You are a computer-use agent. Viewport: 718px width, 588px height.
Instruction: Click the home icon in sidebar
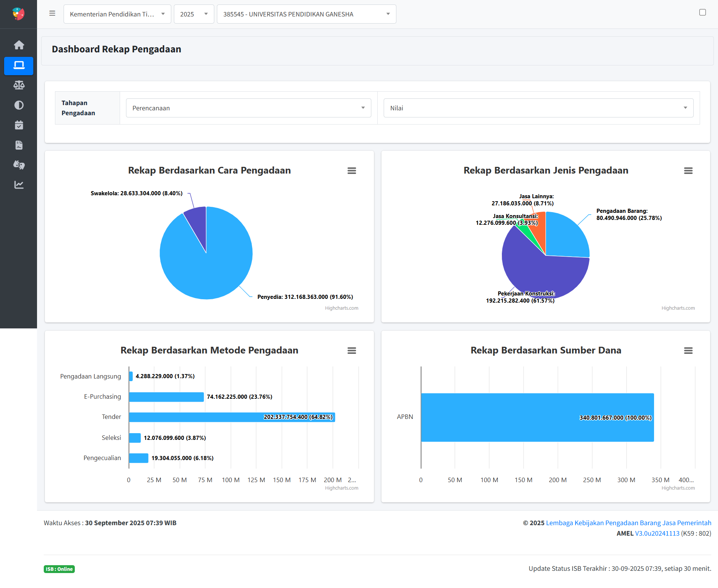pyautogui.click(x=19, y=45)
